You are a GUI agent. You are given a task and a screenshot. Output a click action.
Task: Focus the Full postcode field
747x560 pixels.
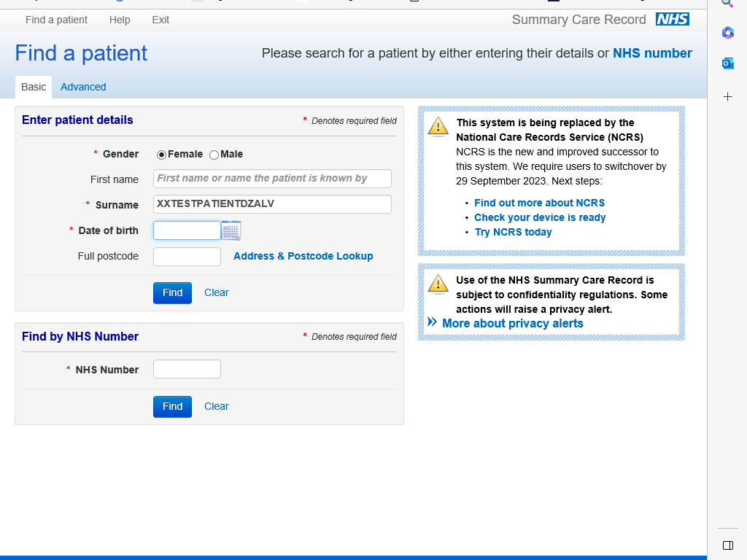(187, 257)
